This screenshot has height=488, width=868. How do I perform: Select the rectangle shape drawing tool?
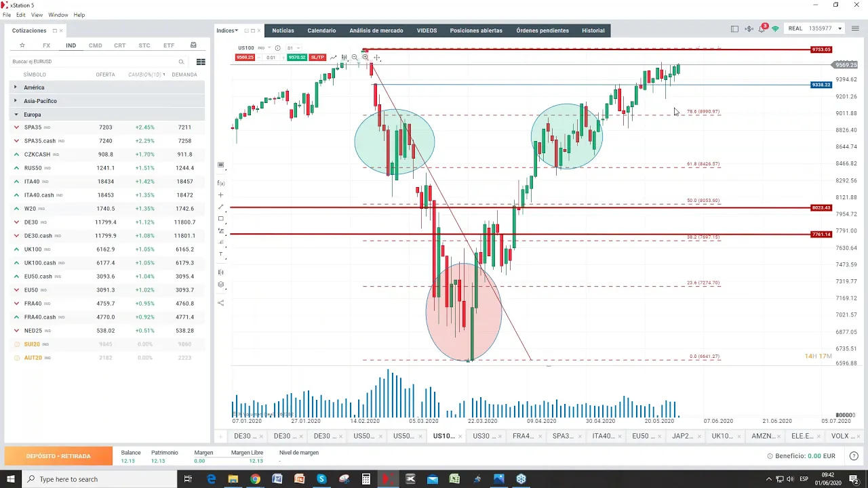[220, 218]
